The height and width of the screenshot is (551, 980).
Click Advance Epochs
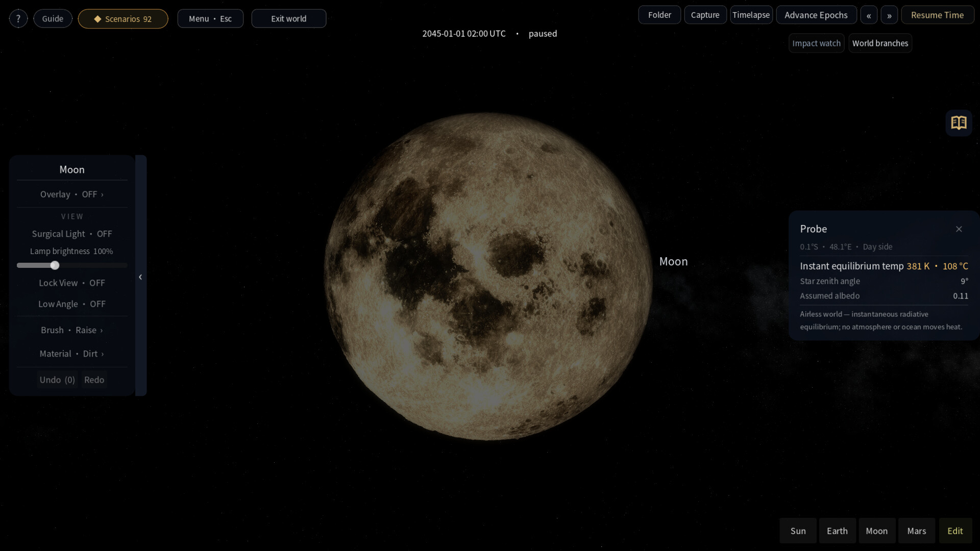click(x=816, y=15)
